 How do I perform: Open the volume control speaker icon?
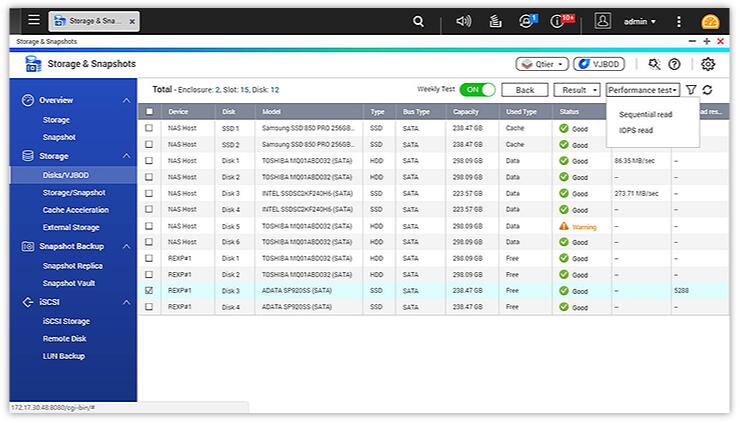click(x=463, y=21)
